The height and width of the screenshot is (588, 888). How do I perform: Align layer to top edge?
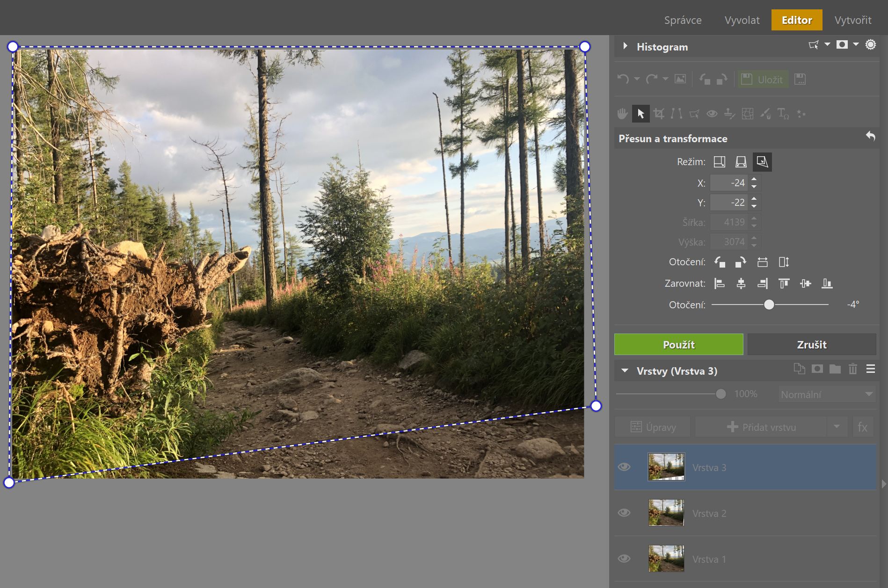[784, 283]
